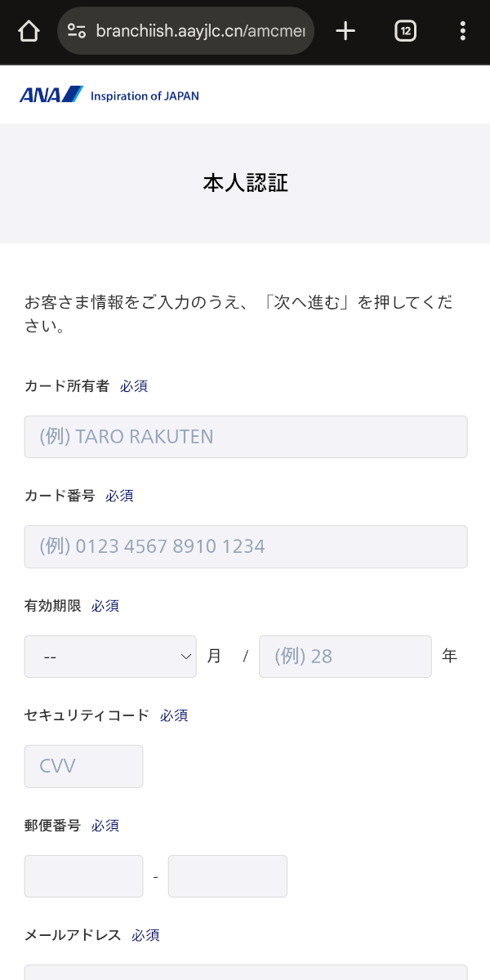Focus the second postal code box
490x980 pixels.
227,876
